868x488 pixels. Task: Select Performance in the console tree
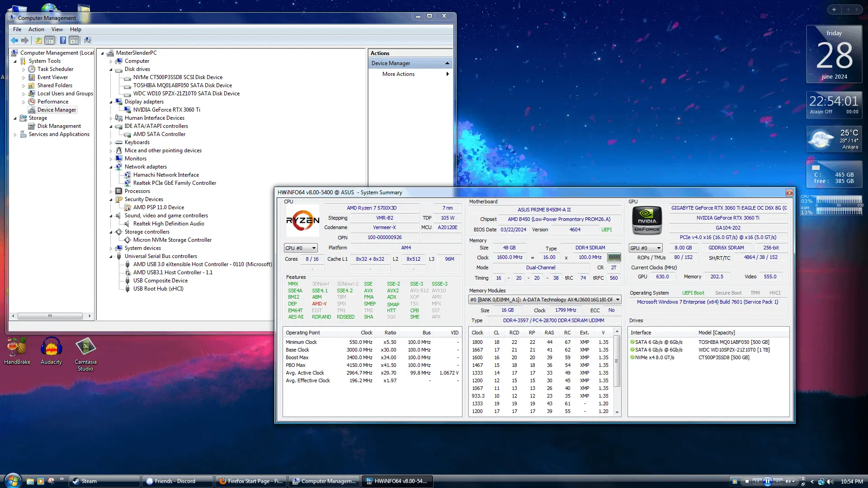(x=53, y=102)
